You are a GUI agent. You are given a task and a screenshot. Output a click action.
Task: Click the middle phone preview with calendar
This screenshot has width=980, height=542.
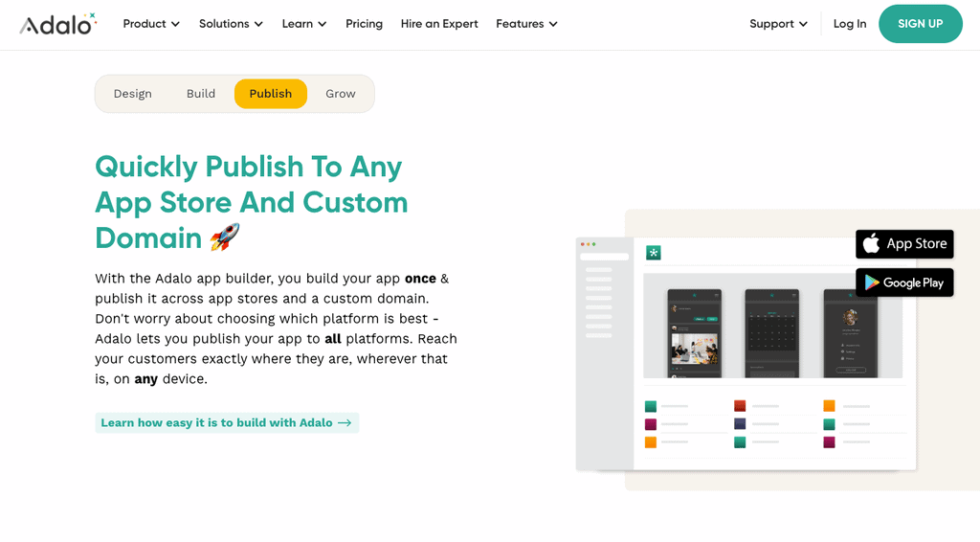772,333
